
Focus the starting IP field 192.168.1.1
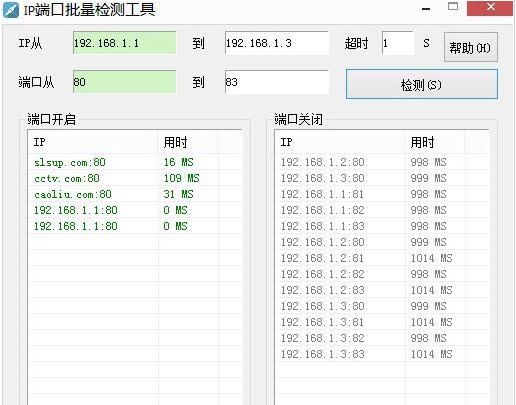125,43
